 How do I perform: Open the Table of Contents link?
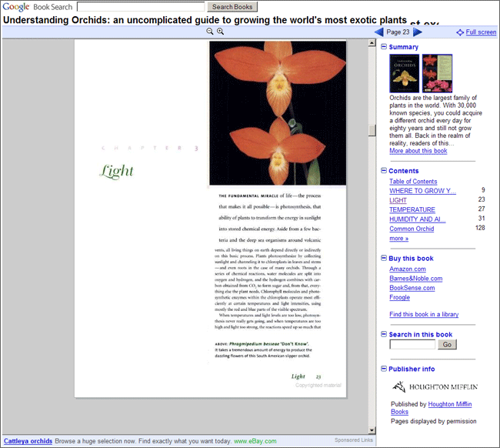click(x=413, y=182)
